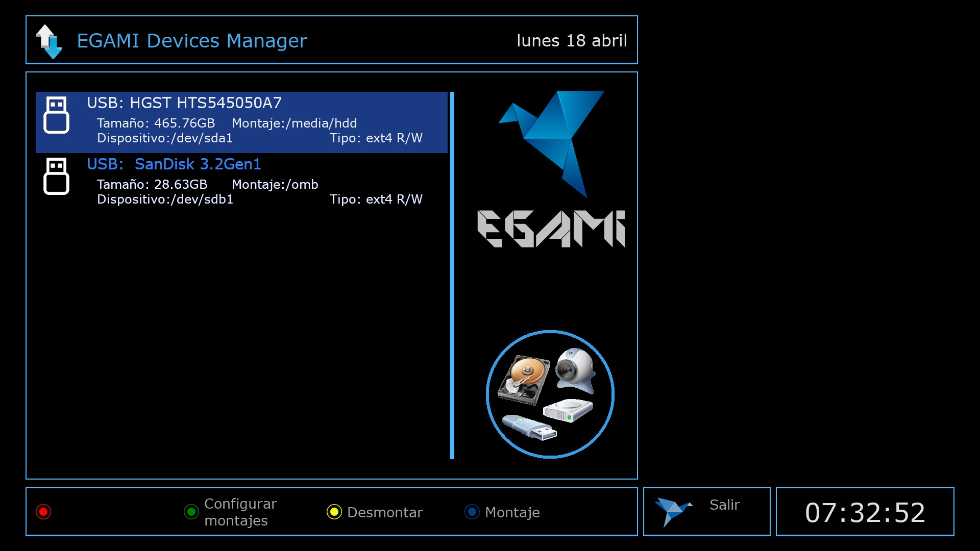This screenshot has width=980, height=551.
Task: Click the up-down arrows header icon
Action: click(49, 41)
